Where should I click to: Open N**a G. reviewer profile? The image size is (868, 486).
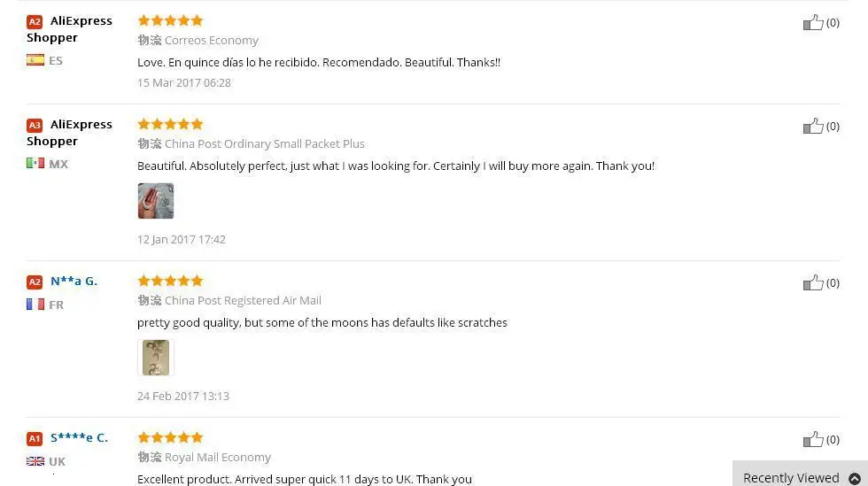point(74,282)
